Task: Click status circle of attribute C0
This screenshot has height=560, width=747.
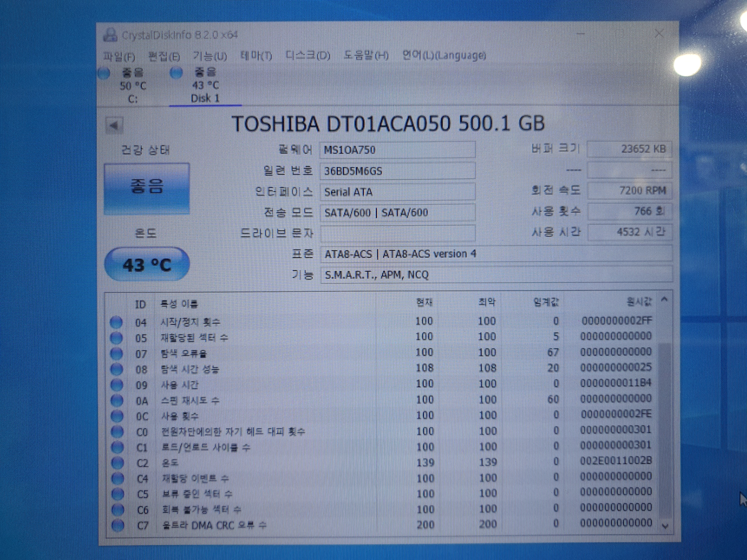Action: tap(117, 432)
